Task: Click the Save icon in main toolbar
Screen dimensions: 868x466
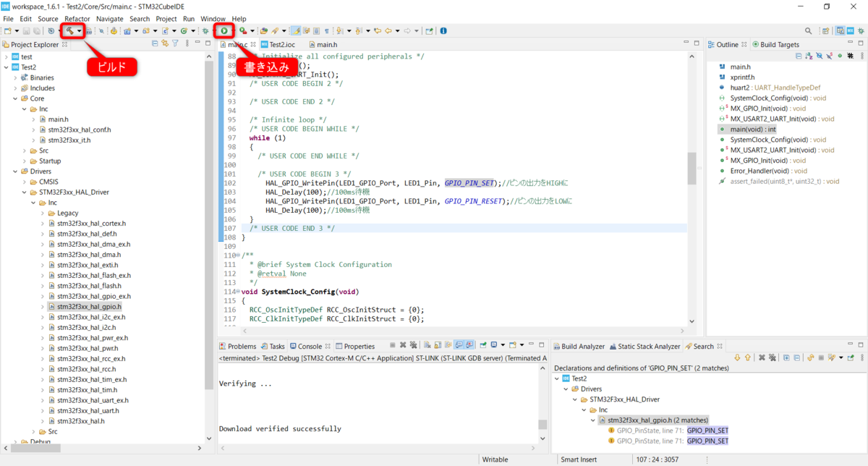Action: [x=26, y=30]
